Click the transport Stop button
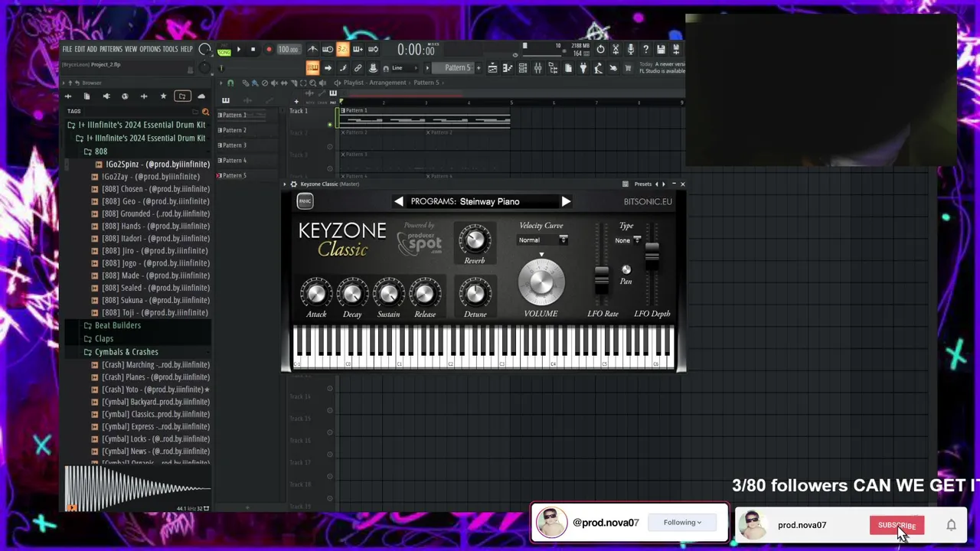980x551 pixels. tap(253, 50)
